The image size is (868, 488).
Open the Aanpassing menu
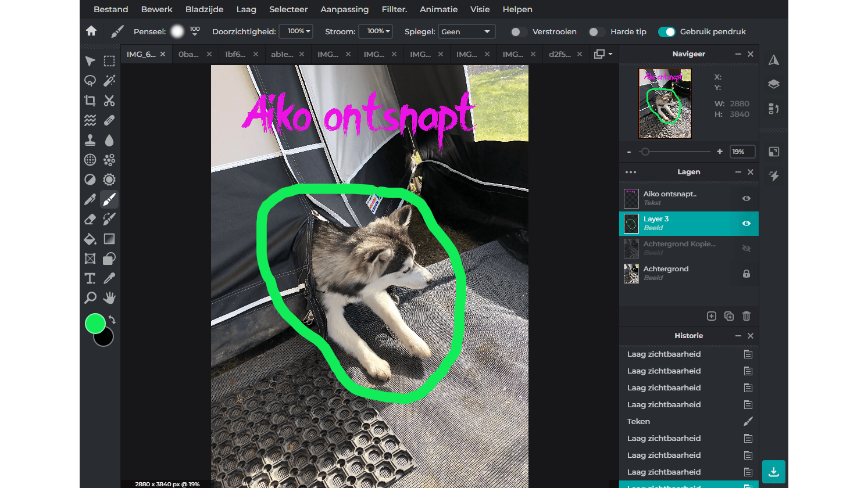(344, 9)
